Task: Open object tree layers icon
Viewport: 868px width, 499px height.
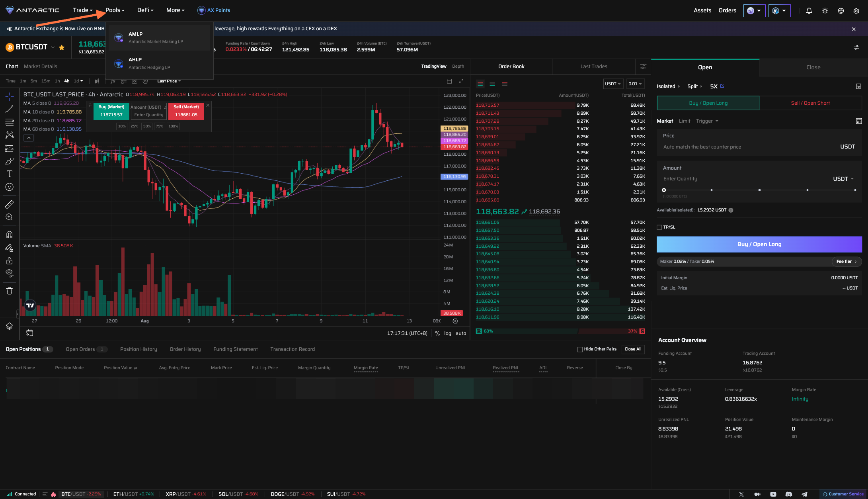Action: pos(10,326)
